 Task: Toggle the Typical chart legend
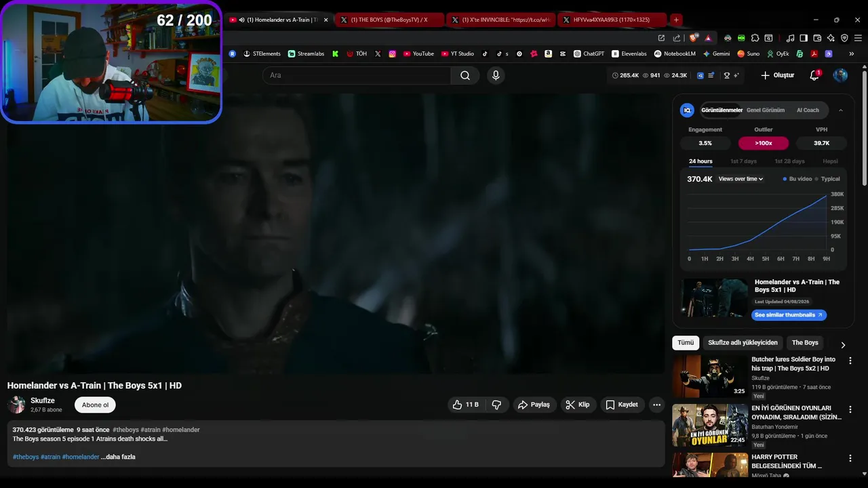828,179
